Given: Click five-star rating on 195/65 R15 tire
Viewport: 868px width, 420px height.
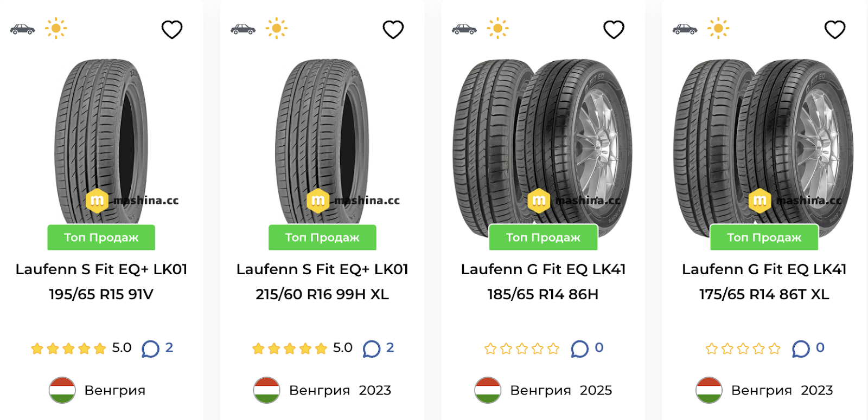Looking at the screenshot, I should point(68,348).
